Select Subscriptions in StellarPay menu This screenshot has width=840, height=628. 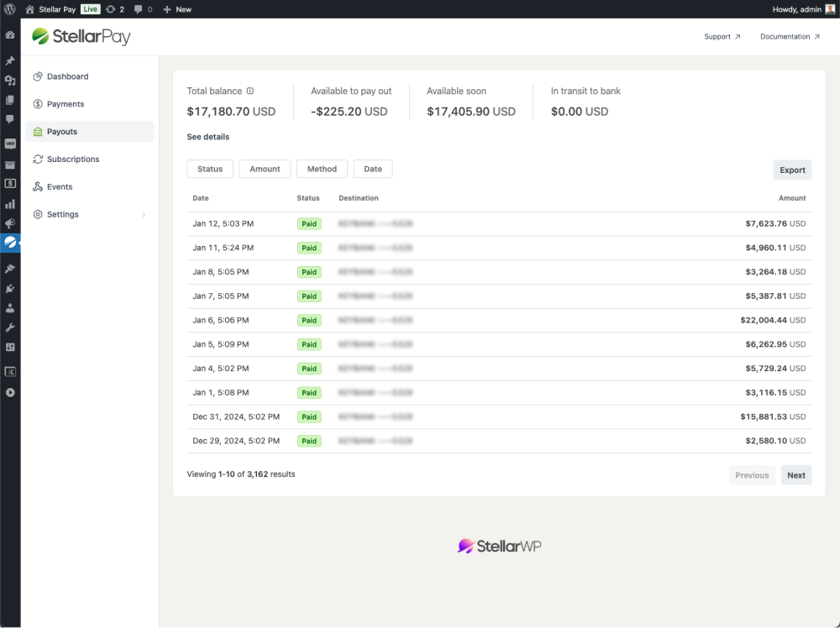pos(73,160)
